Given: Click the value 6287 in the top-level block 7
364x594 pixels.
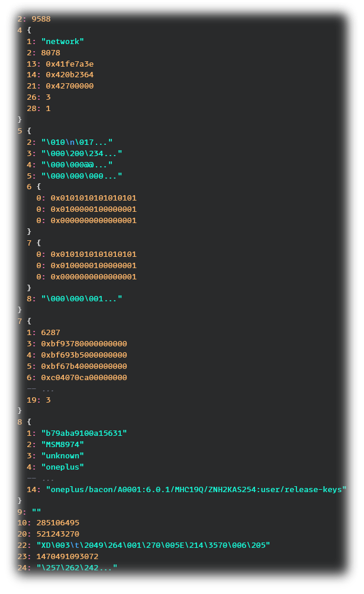Looking at the screenshot, I should [x=51, y=332].
